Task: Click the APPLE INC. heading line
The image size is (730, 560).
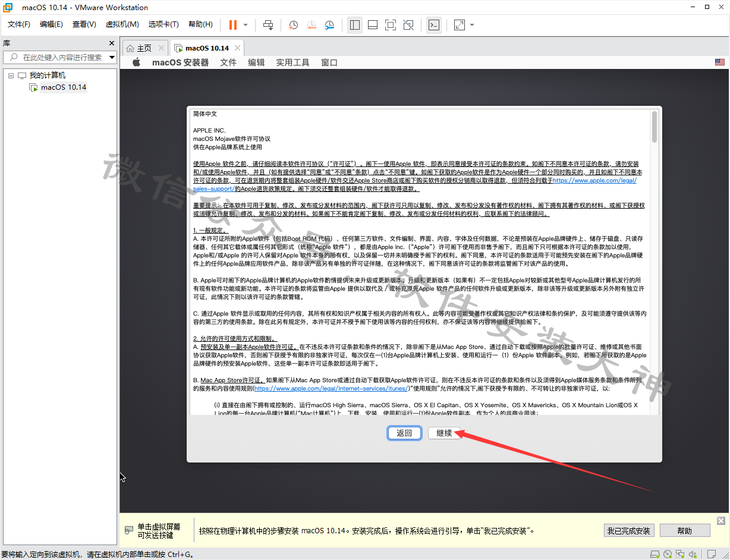Action: pos(209,130)
